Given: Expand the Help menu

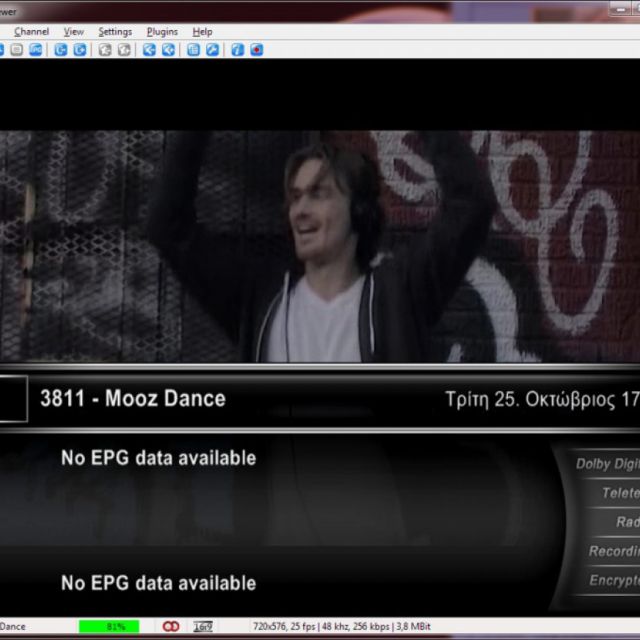Looking at the screenshot, I should pos(203,31).
